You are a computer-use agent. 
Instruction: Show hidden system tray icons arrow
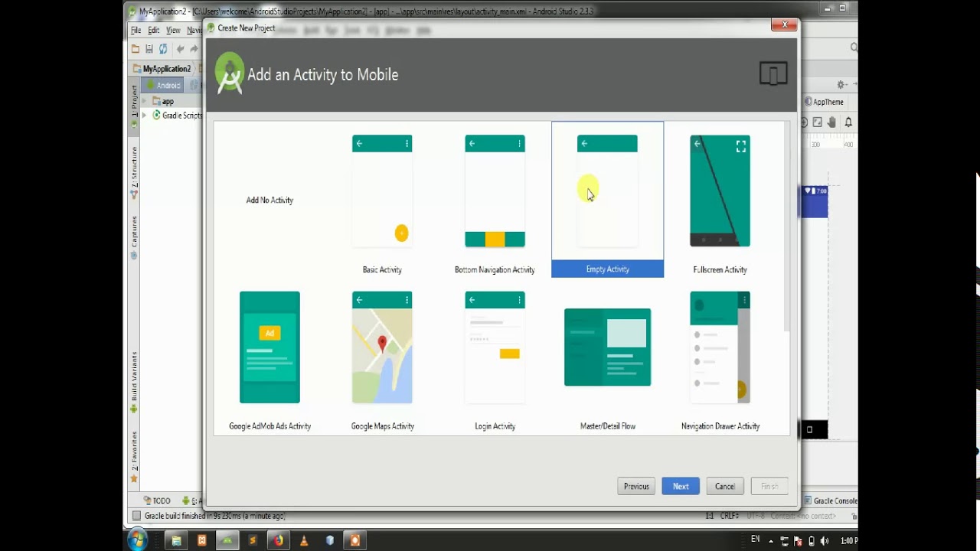click(772, 540)
